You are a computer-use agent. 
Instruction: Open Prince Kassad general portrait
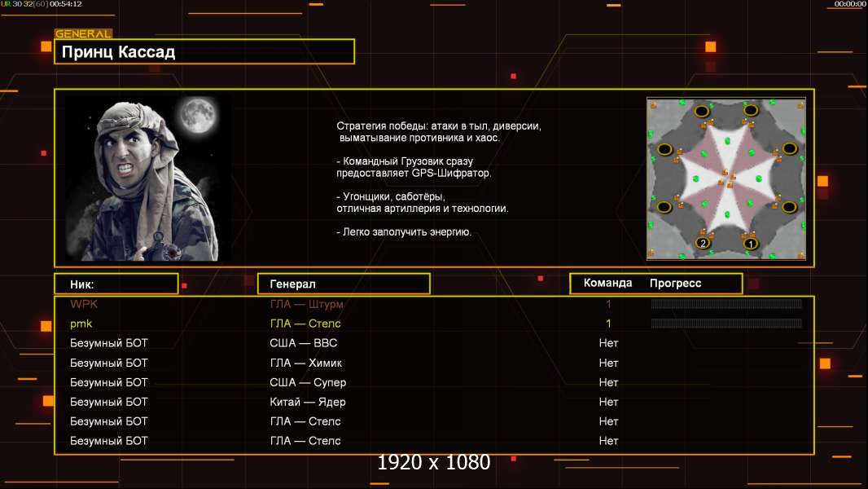(x=148, y=178)
